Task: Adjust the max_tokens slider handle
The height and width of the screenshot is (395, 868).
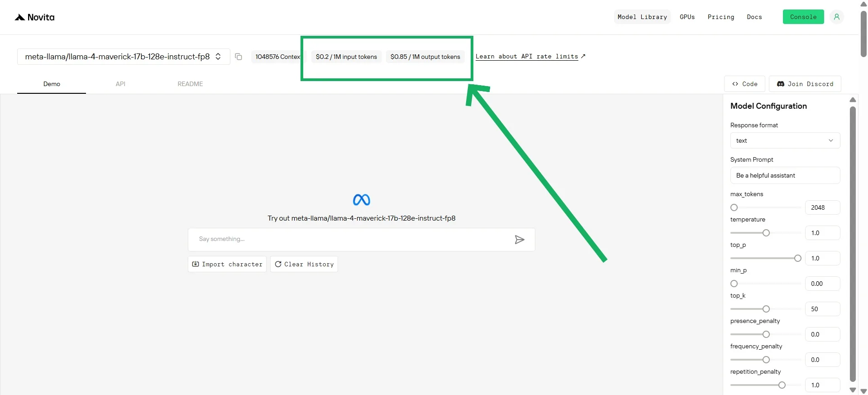Action: coord(734,207)
